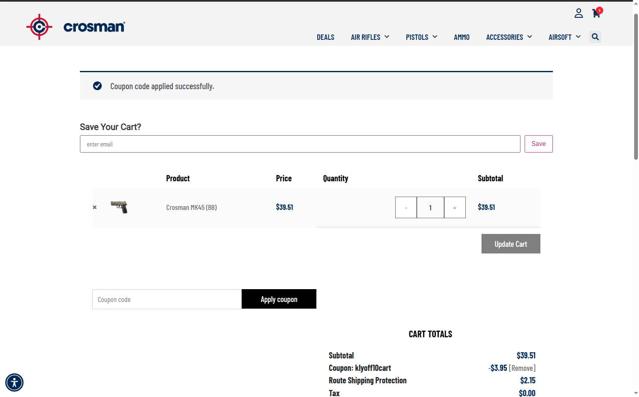
Task: Click the Route Shipping Protection label
Action: (368, 380)
